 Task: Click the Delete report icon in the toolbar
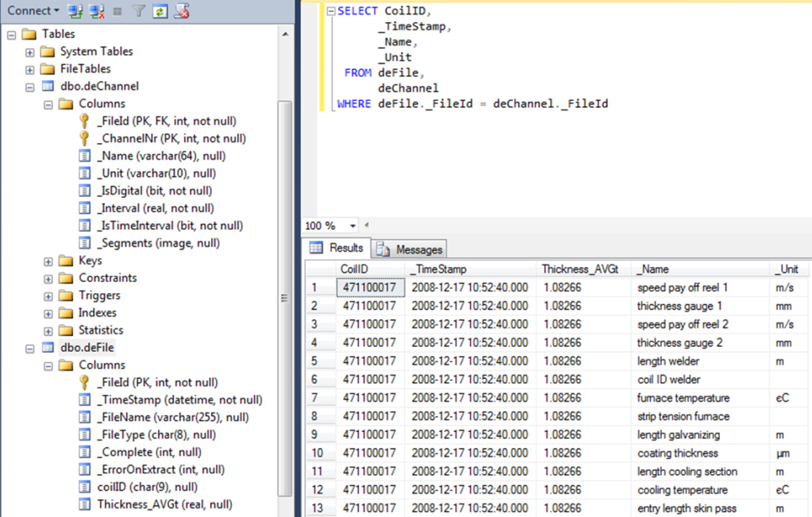click(181, 11)
